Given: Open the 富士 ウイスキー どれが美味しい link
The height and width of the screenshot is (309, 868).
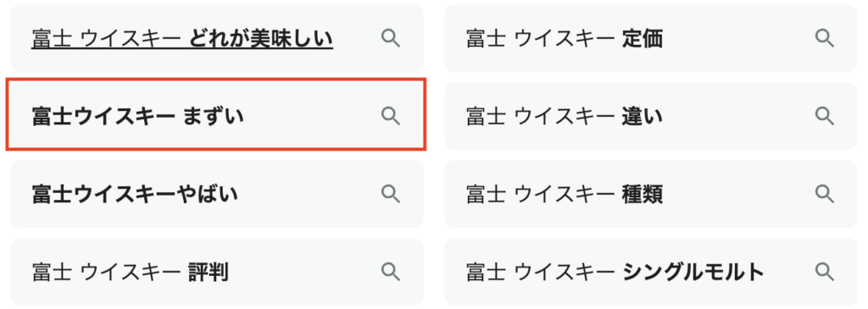Looking at the screenshot, I should 182,39.
